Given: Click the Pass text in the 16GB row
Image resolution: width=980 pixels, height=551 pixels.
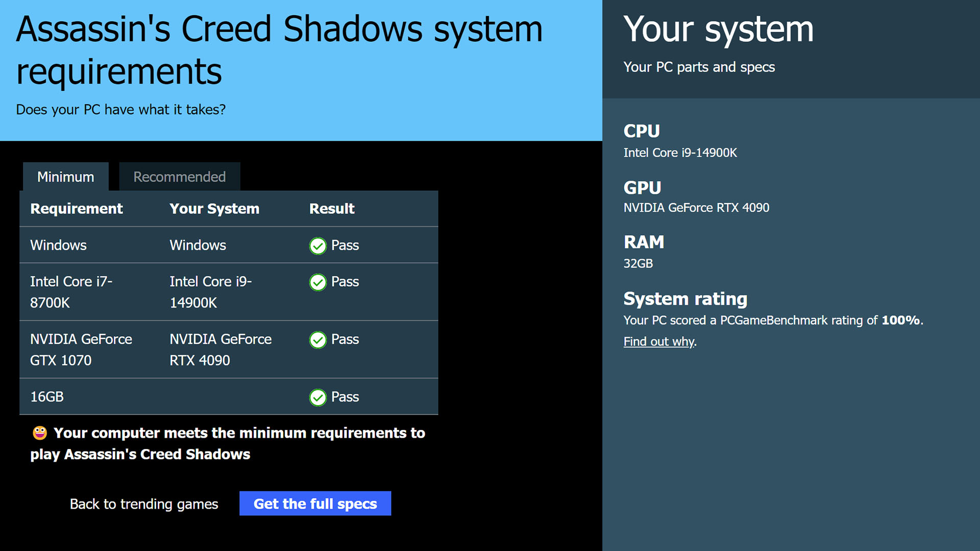Looking at the screenshot, I should (345, 397).
